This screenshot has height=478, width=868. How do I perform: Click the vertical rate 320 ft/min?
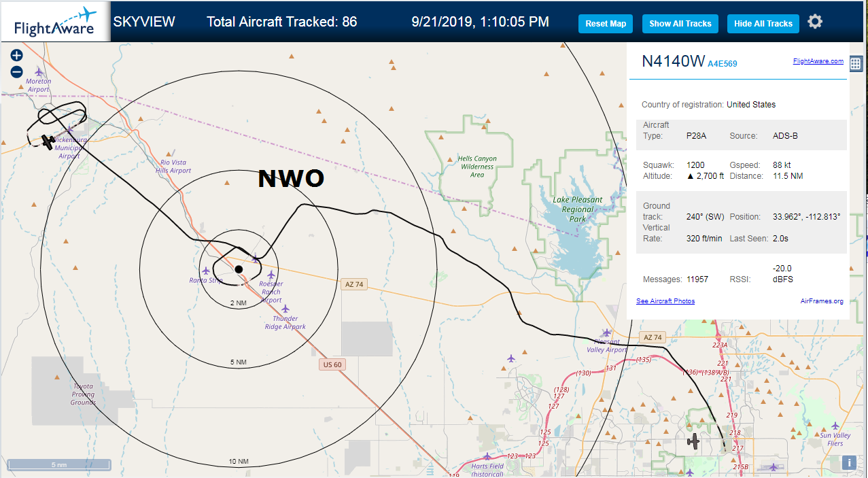(706, 239)
